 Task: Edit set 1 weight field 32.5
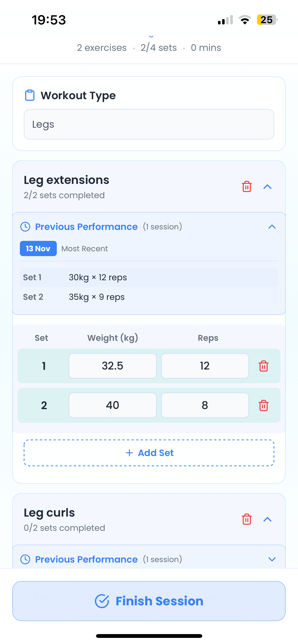tap(113, 366)
